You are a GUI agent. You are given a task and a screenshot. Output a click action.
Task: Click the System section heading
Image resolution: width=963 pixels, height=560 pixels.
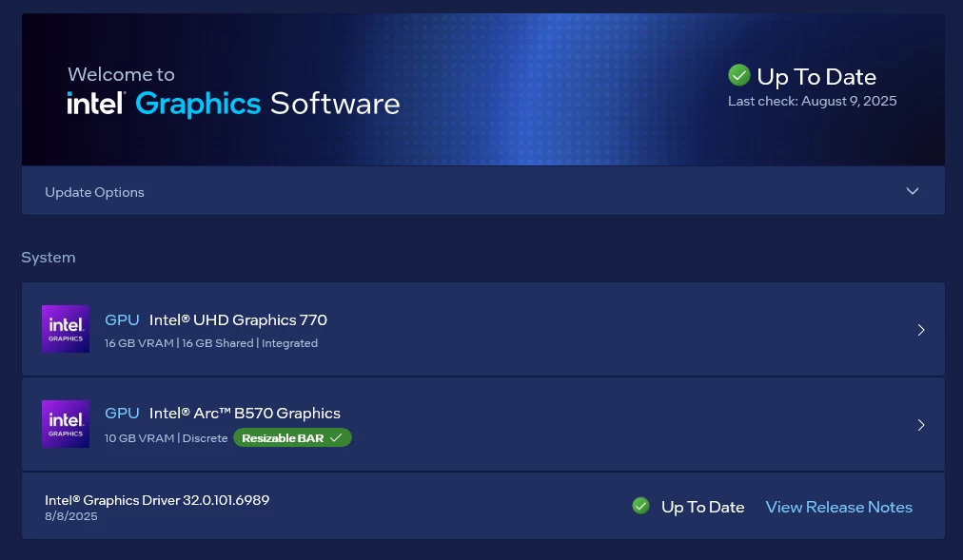click(x=49, y=258)
